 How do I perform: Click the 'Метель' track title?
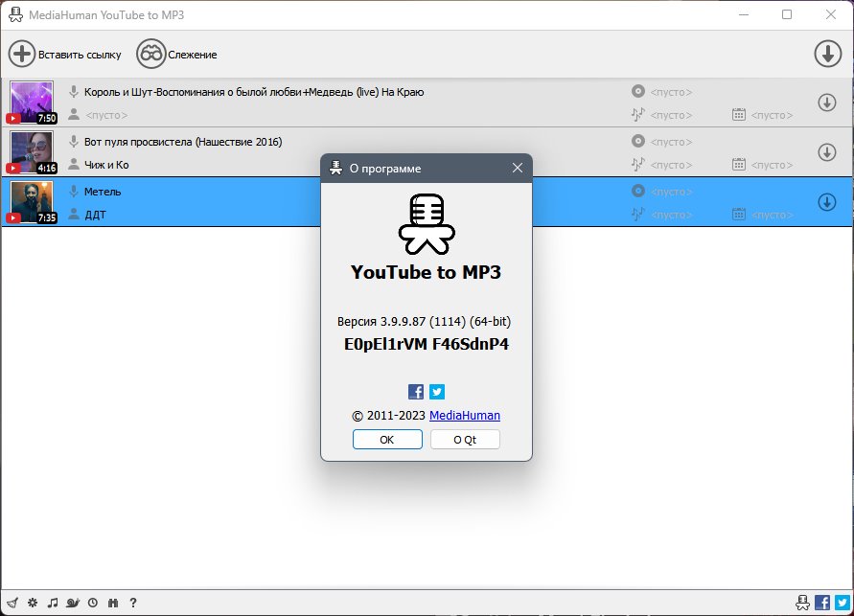tap(103, 192)
